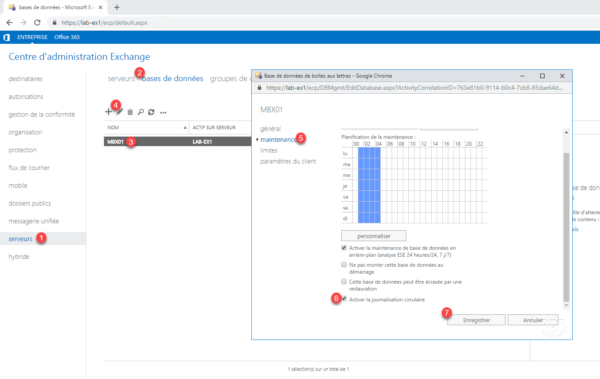The height and width of the screenshot is (379, 600).
Task: Edit selected database with pencil icon
Action: pos(119,112)
